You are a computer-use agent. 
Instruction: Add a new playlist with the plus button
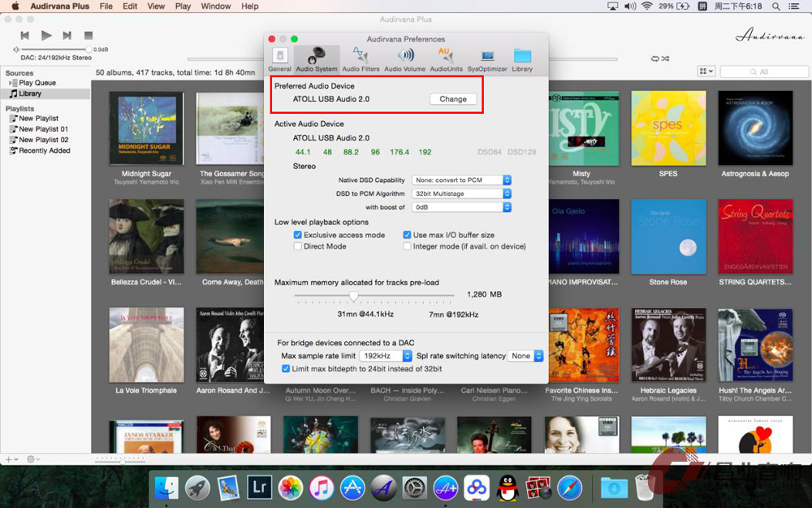(x=9, y=459)
